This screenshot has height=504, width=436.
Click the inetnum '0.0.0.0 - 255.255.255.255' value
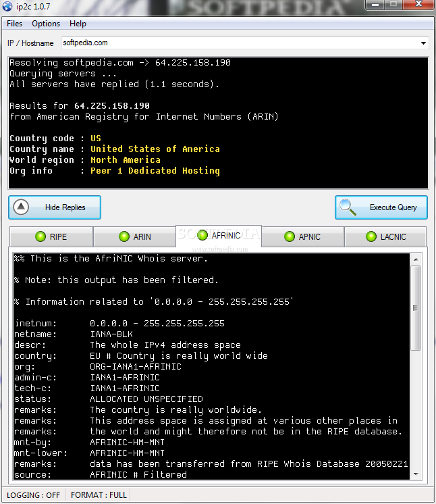(x=157, y=324)
